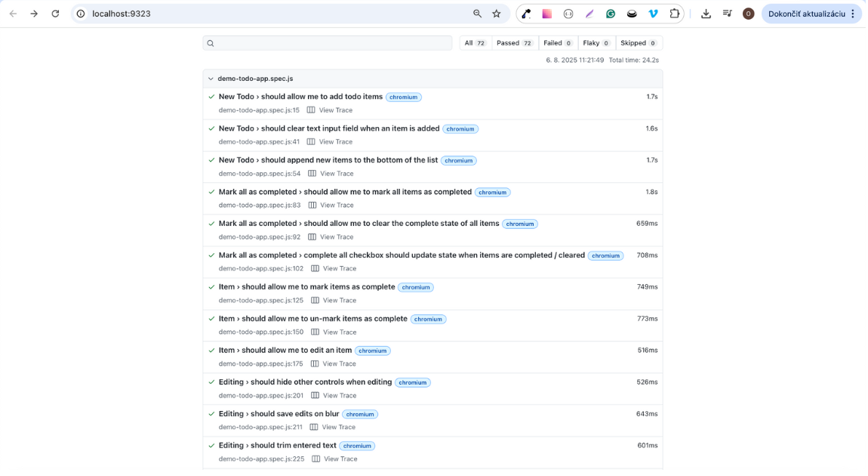
Task: Open the Grammarly extension icon
Action: pyautogui.click(x=611, y=14)
